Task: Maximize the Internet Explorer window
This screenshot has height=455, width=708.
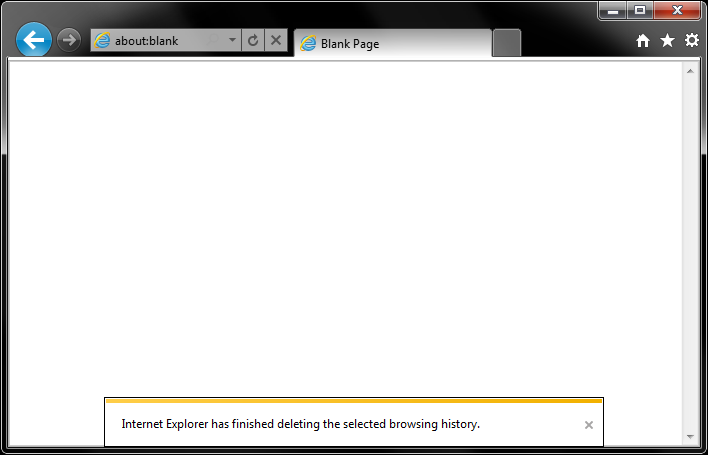Action: pos(640,10)
